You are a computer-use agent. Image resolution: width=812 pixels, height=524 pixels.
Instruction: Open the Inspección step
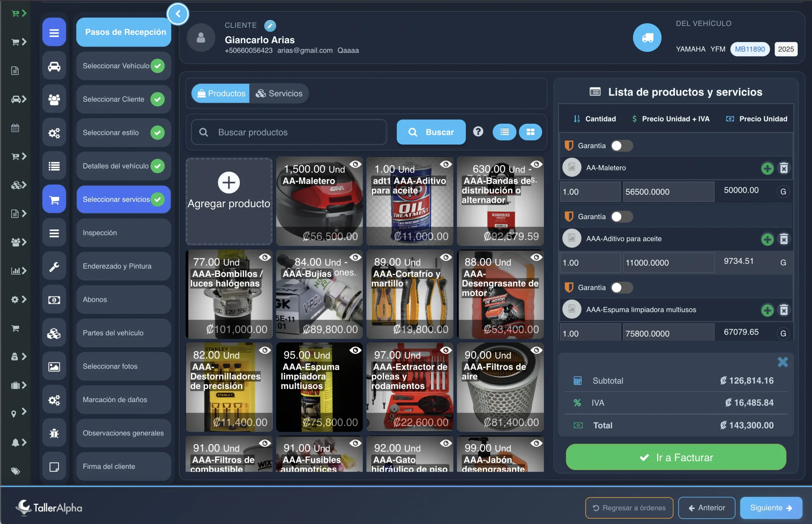pyautogui.click(x=123, y=233)
